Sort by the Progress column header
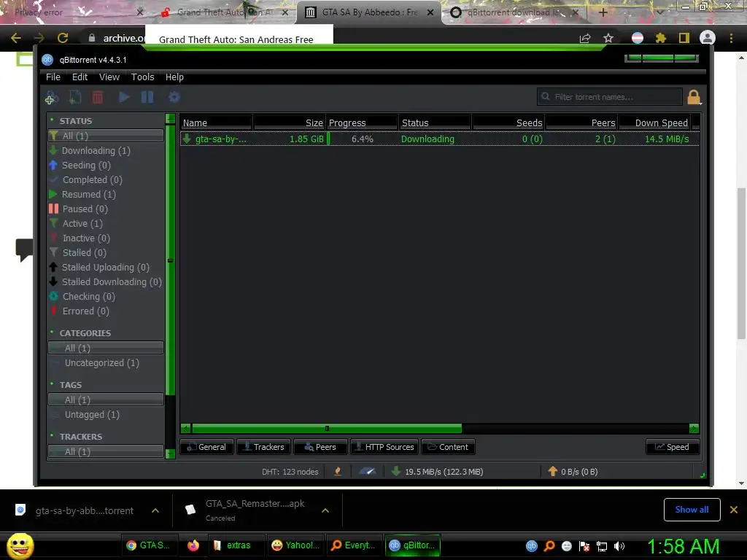 (362, 122)
